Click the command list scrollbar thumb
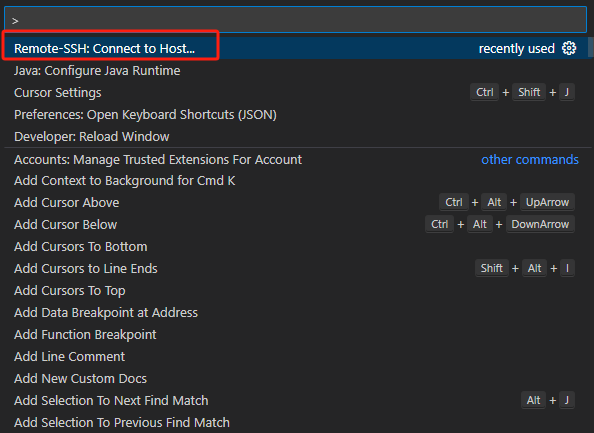Image resolution: width=594 pixels, height=433 pixels. (590, 47)
